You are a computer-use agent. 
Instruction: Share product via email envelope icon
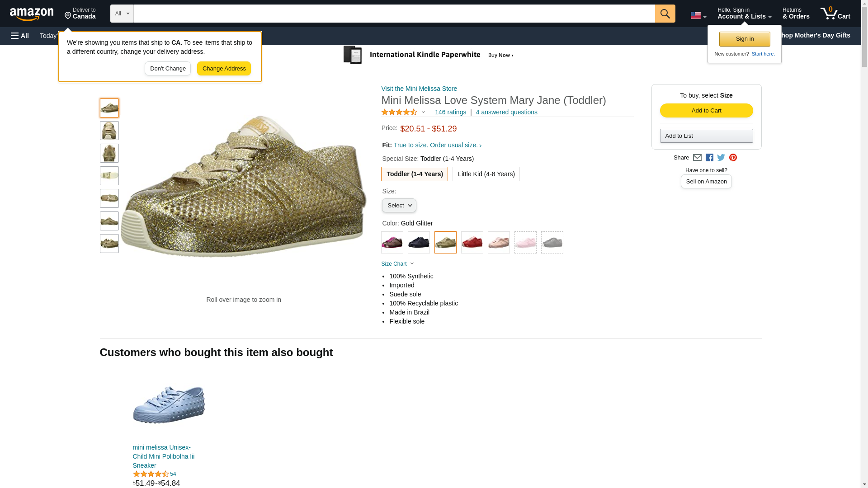(x=697, y=158)
